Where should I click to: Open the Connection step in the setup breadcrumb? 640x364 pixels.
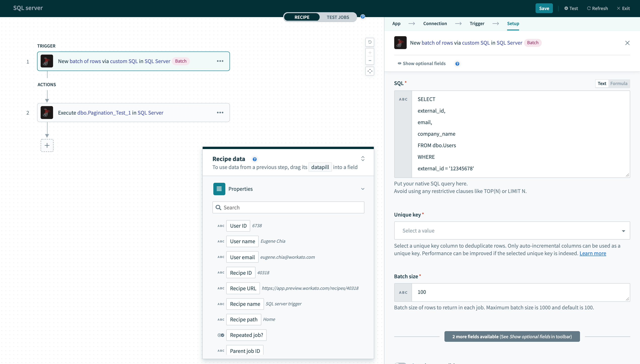coord(435,23)
